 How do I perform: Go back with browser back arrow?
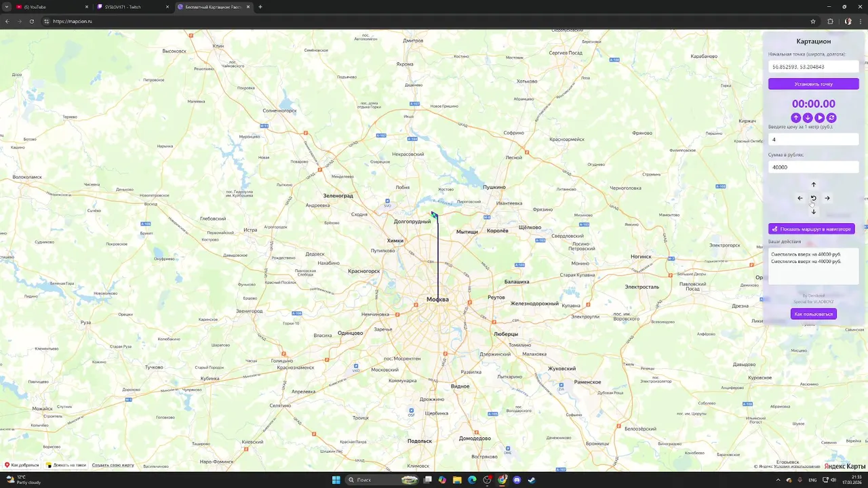pos(7,22)
